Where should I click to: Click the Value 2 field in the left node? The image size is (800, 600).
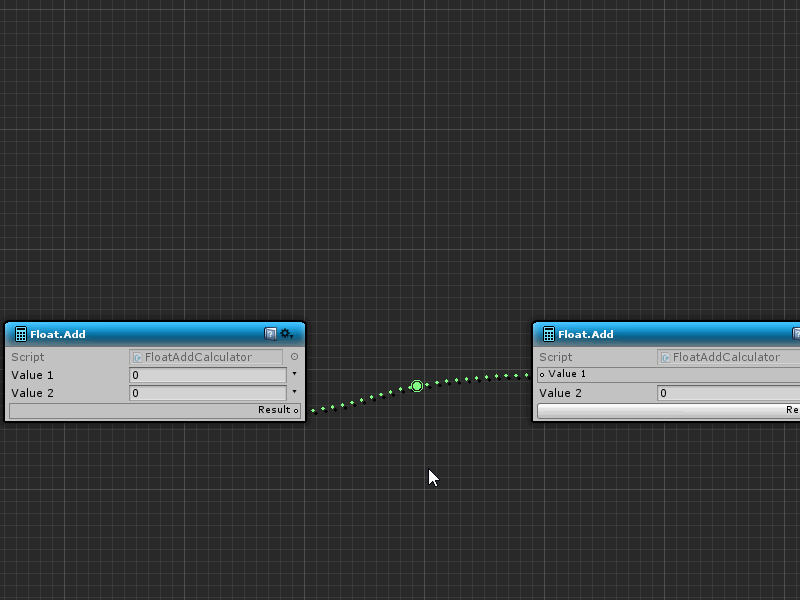pos(208,393)
